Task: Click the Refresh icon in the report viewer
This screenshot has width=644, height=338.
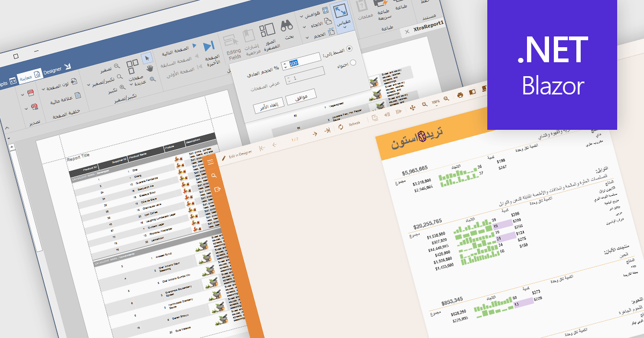Action: [x=341, y=127]
